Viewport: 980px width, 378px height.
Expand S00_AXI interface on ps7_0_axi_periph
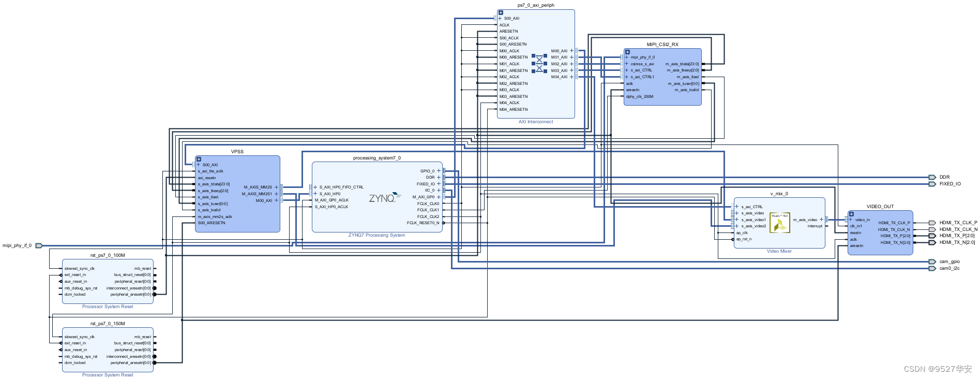coord(500,18)
